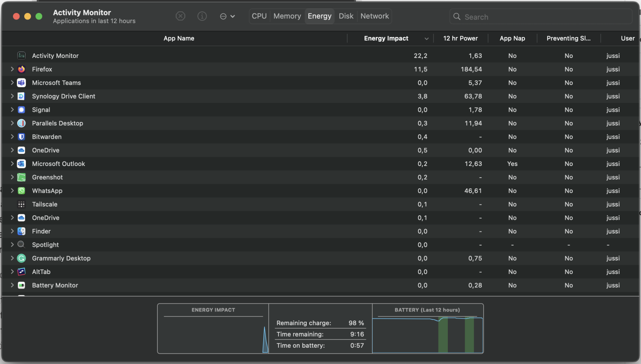Expand the Finder row
Image resolution: width=641 pixels, height=364 pixels.
(12, 231)
